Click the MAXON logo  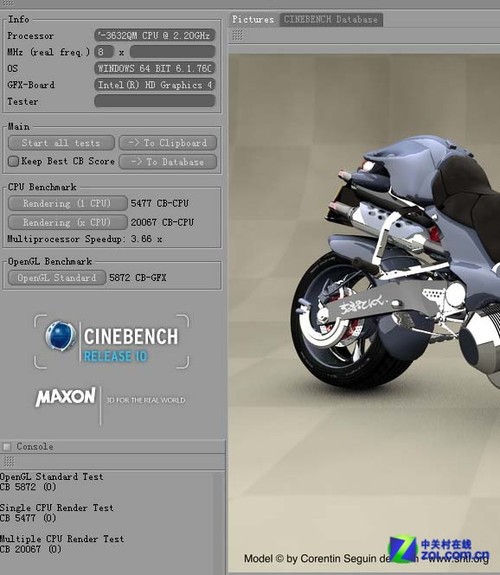[x=66, y=397]
